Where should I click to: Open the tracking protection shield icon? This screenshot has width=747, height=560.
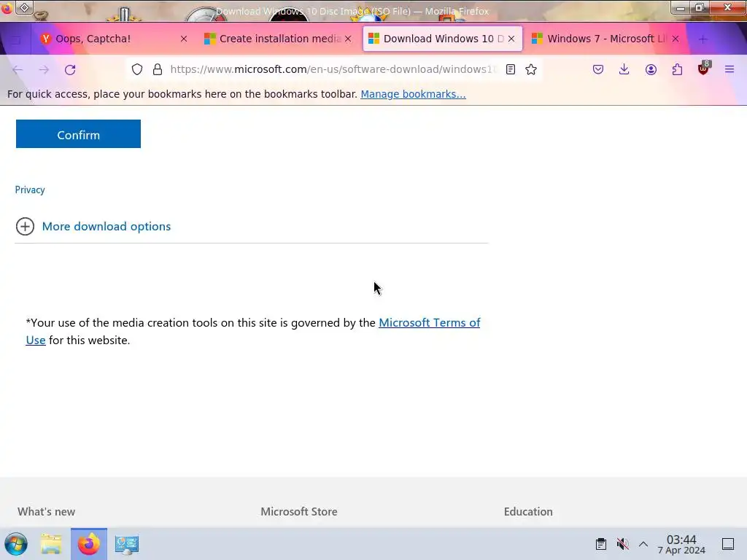pos(137,69)
